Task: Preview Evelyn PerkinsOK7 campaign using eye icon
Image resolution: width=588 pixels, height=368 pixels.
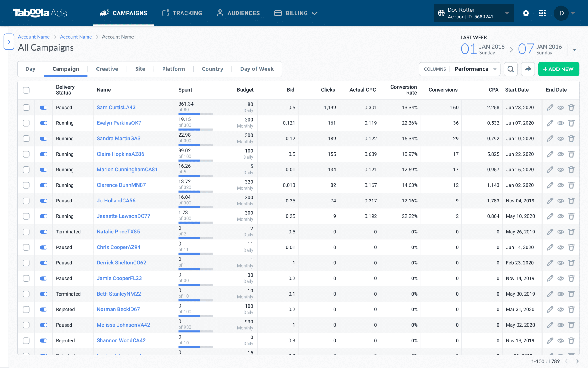Action: click(x=560, y=123)
